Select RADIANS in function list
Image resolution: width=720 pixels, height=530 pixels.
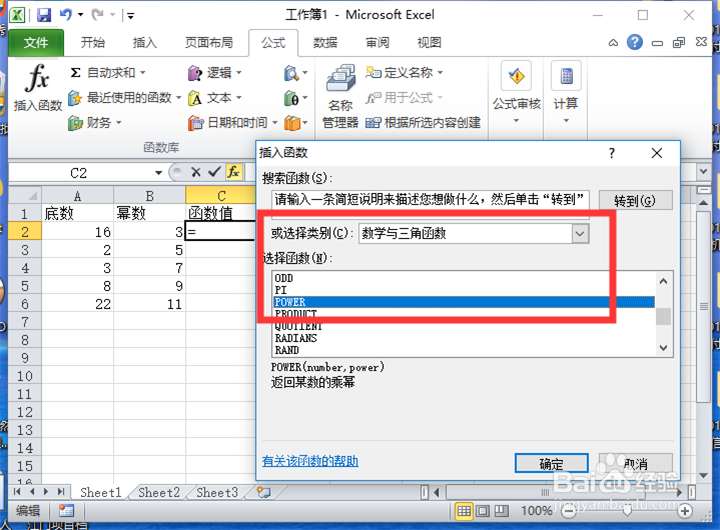464,338
